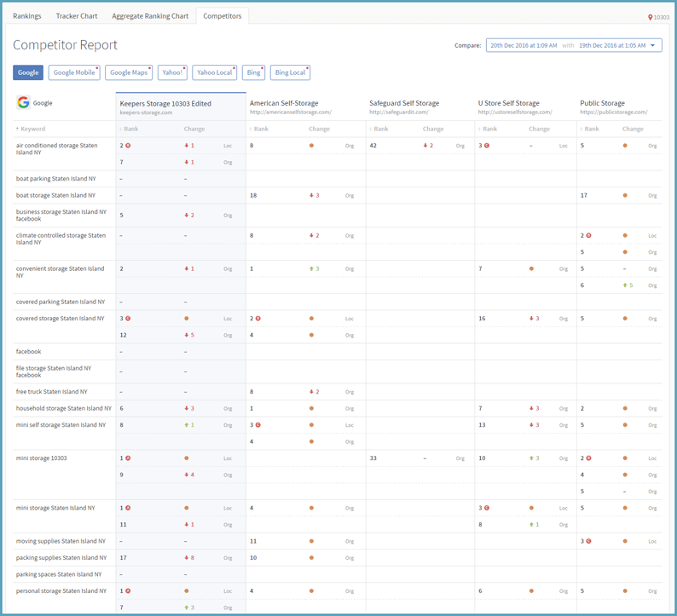
Task: Click Public Storage rank 17 for boat storage
Action: (584, 195)
